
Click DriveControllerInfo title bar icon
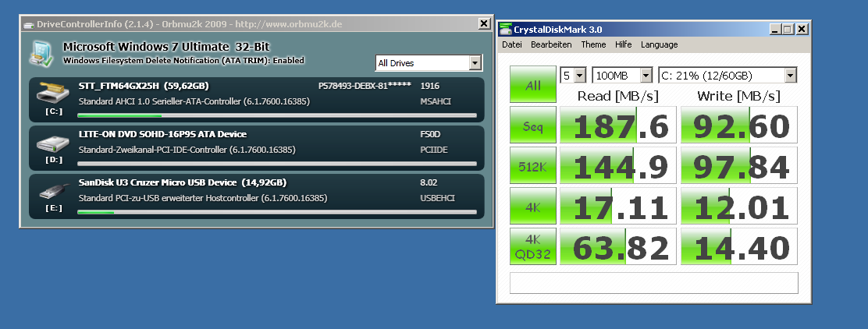click(28, 24)
